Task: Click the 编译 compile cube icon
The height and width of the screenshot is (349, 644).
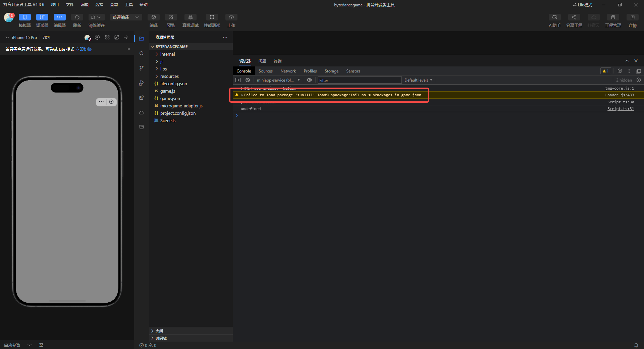Action: pos(154,17)
